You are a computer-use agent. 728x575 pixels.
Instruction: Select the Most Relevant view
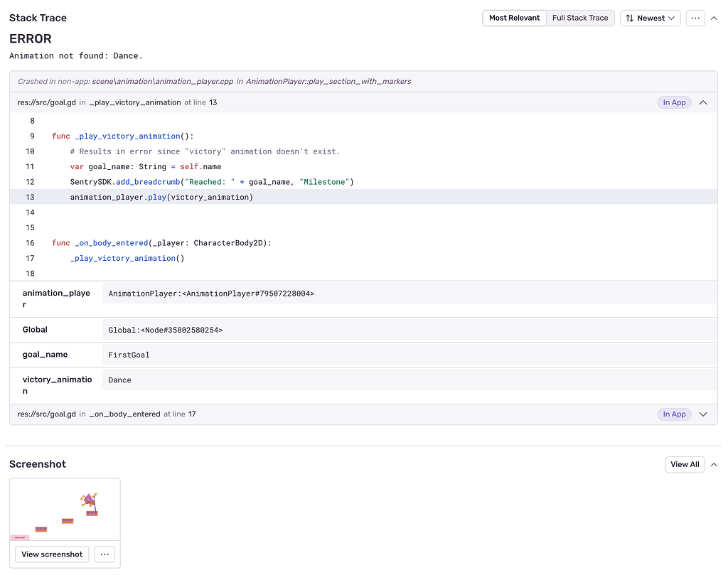pyautogui.click(x=514, y=18)
